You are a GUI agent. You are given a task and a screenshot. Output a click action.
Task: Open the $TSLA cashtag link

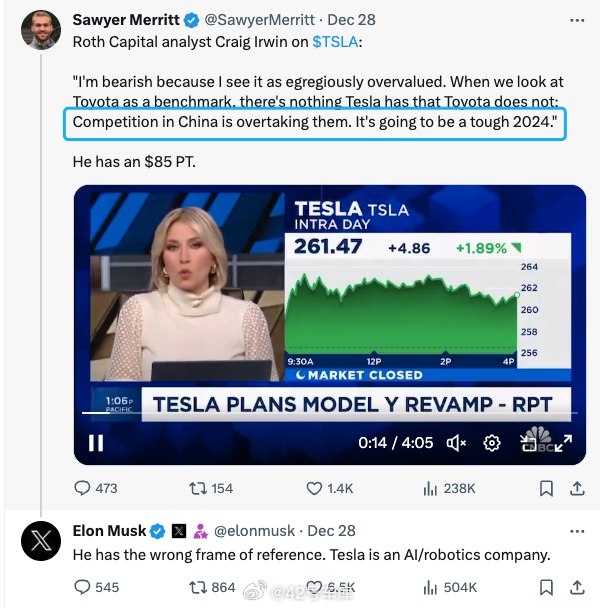coord(335,42)
